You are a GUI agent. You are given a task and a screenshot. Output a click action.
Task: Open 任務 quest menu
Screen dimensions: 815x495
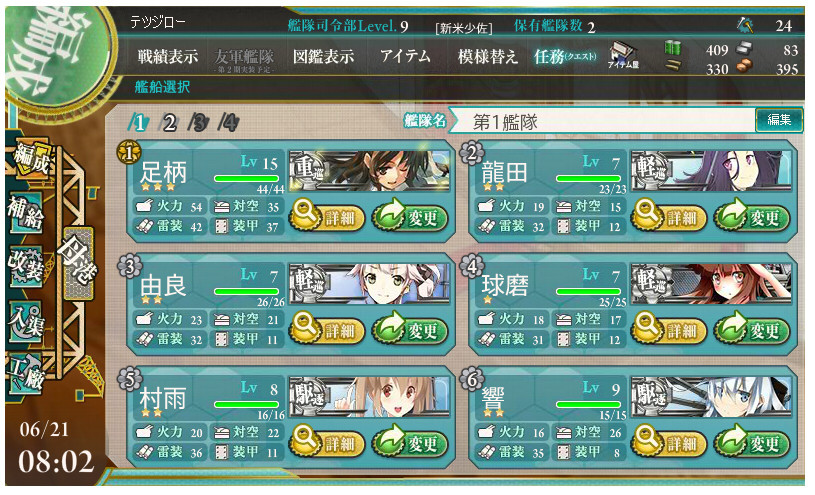565,56
